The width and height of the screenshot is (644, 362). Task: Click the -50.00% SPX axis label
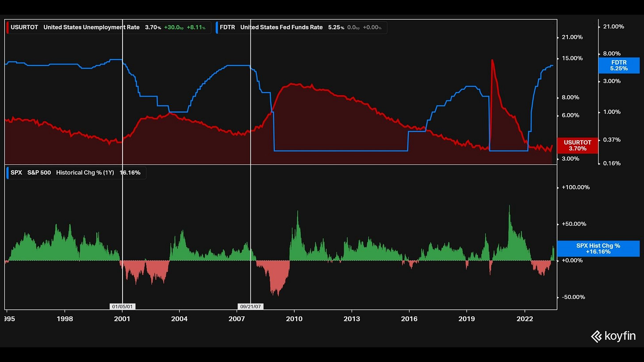click(574, 297)
